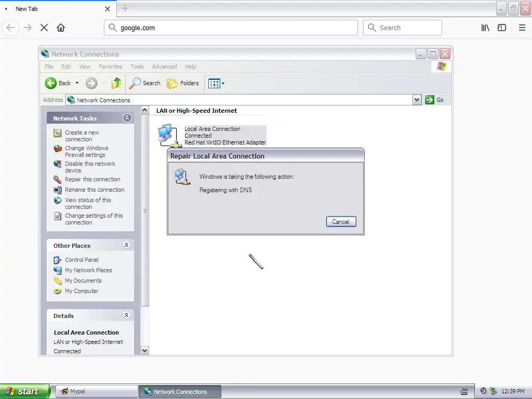Viewport: 532px width, 399px height.
Task: Collapse the Network Tasks panel
Action: (x=127, y=118)
